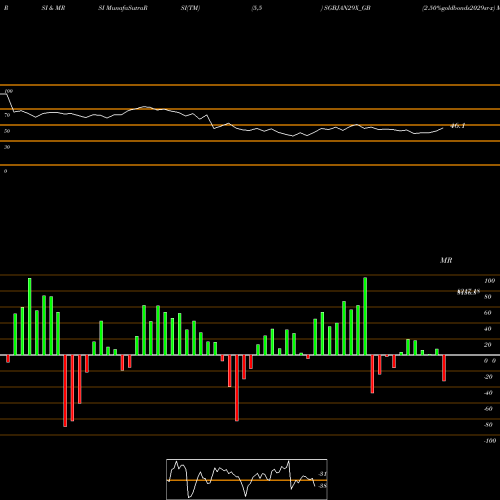Click the 20 label on the MR axis

[x=488, y=345]
